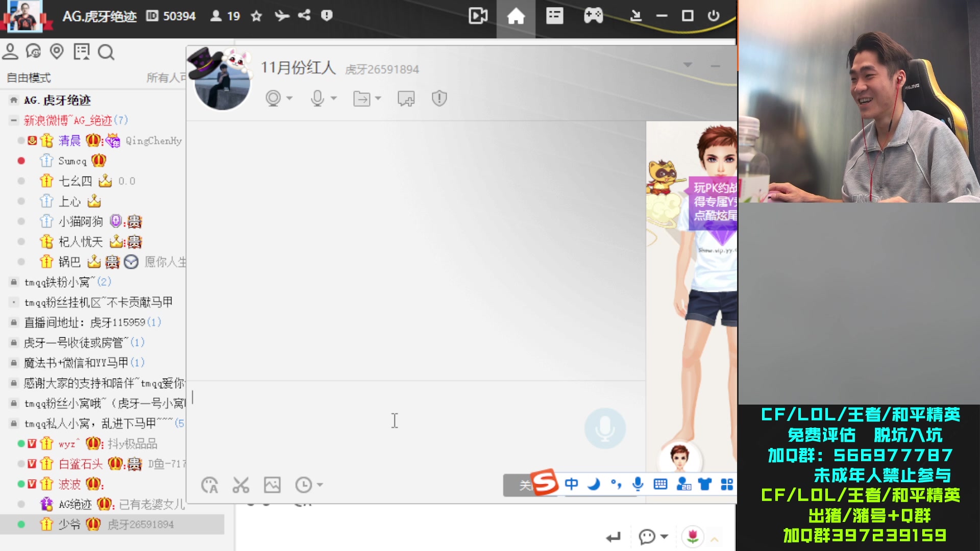Viewport: 980px width, 551px height.
Task: Click the home icon in top bar
Action: pyautogui.click(x=516, y=16)
